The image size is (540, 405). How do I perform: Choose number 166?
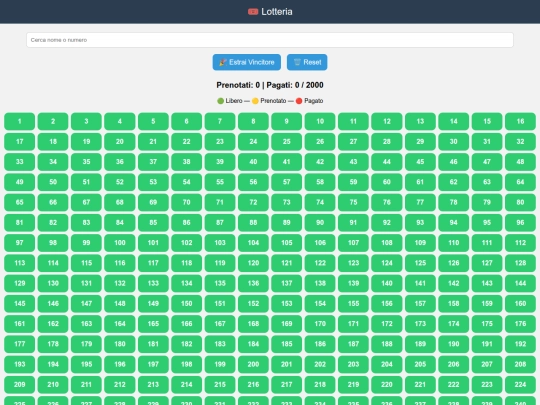pos(186,324)
